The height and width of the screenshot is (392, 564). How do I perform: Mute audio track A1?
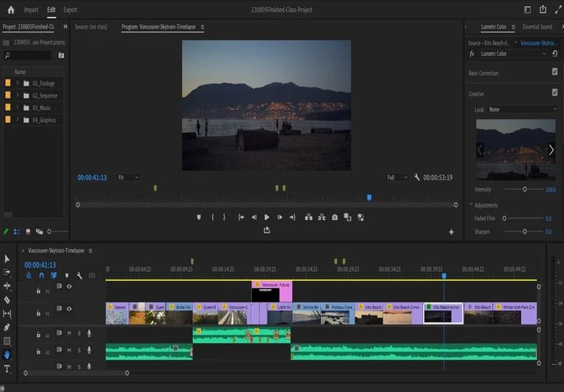pyautogui.click(x=69, y=333)
